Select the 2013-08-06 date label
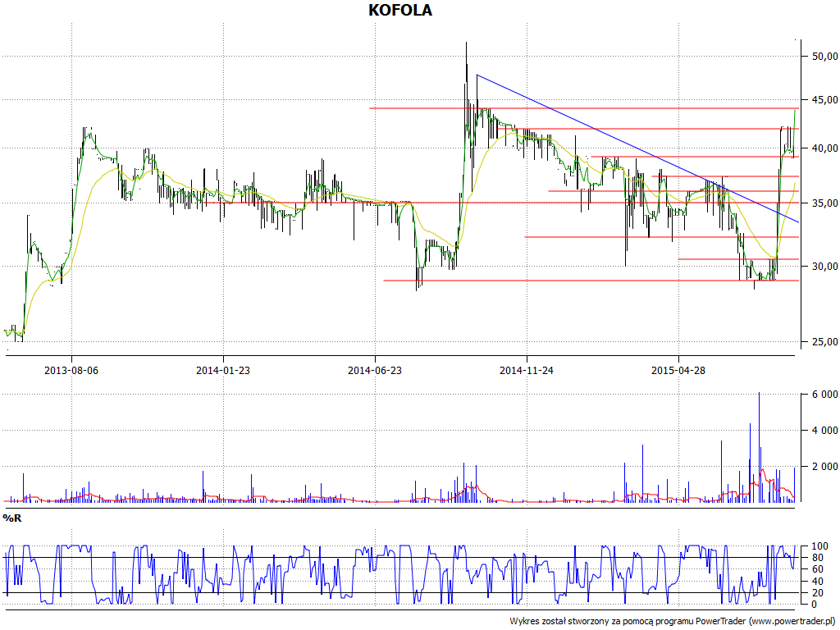This screenshot has width=840, height=630. coord(71,370)
